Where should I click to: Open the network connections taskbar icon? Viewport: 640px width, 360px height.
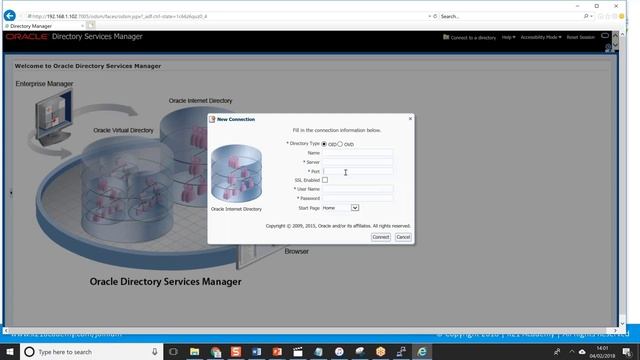(x=401, y=352)
